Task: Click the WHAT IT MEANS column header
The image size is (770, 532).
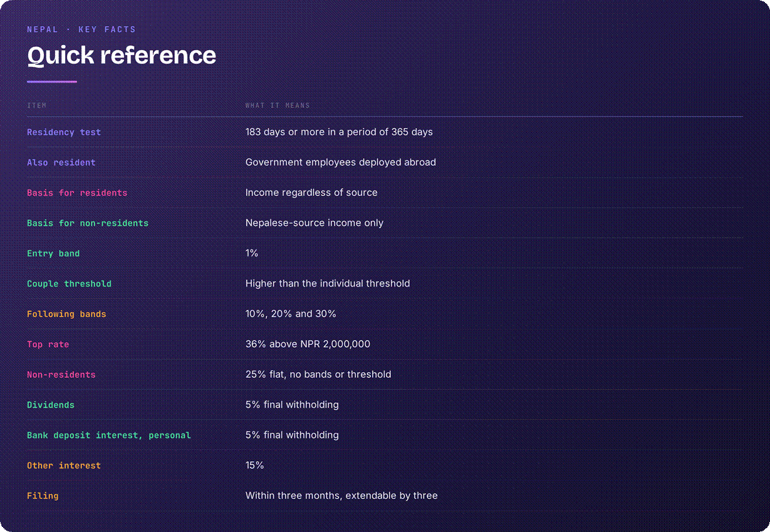Action: 278,105
